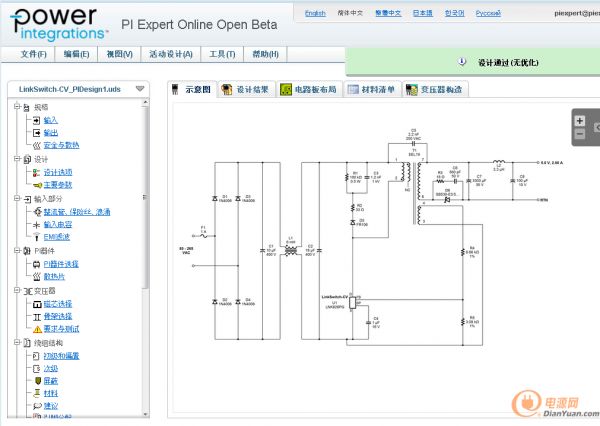Open the LinkSwitch-CV_PIDesign1.uds file dropdown
Image resolution: width=600 pixels, height=426 pixels.
click(x=140, y=89)
